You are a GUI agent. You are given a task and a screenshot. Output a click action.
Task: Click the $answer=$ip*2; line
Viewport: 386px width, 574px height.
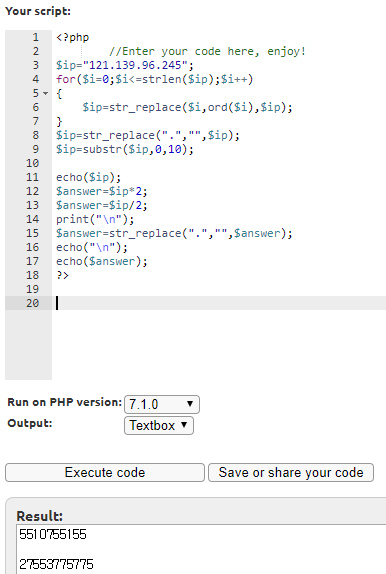coord(101,191)
